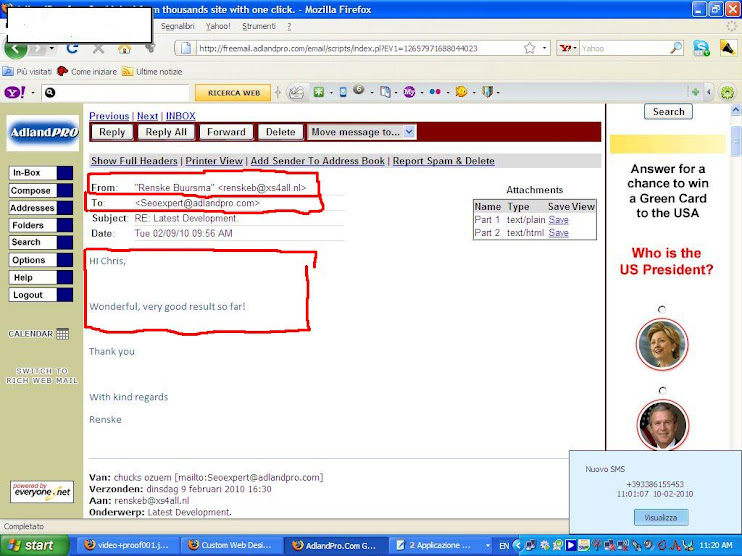
Task: Click the My Yahoo purple toolbar icon
Action: point(409,92)
